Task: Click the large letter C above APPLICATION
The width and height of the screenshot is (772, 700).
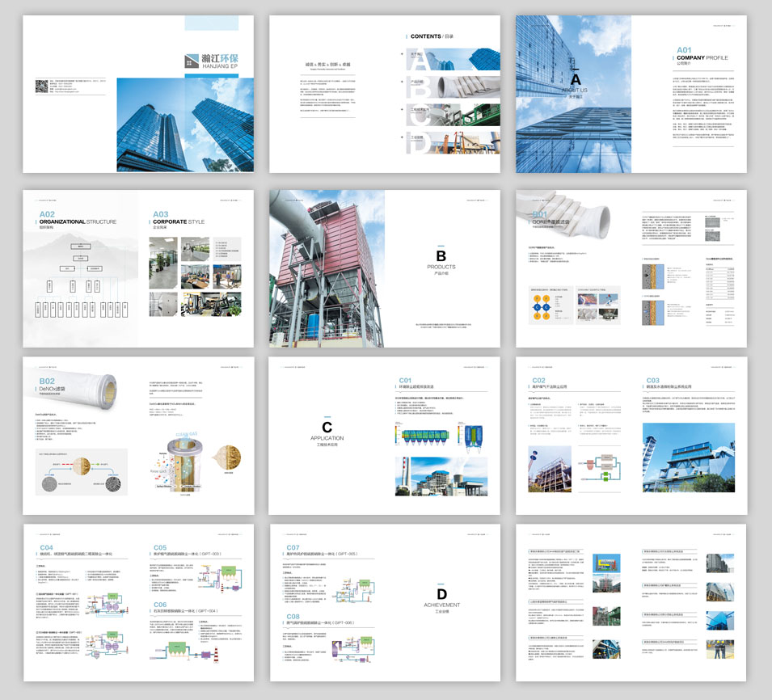Action: coord(327,427)
